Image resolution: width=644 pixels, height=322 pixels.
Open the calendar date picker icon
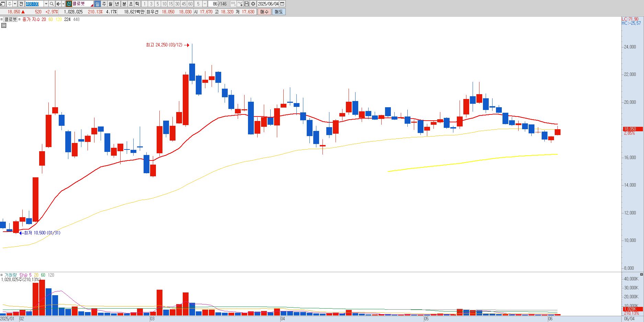tap(282, 4)
